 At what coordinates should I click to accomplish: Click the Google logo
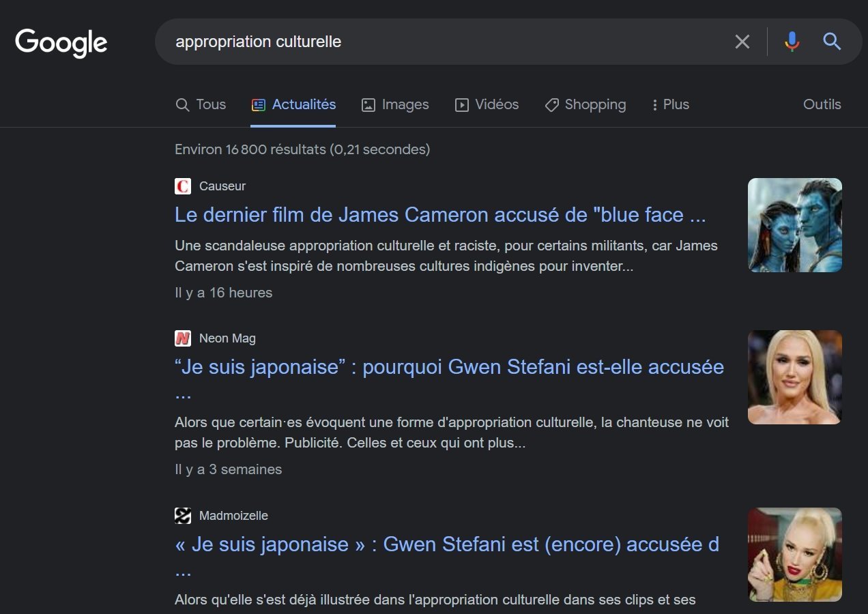tap(61, 42)
